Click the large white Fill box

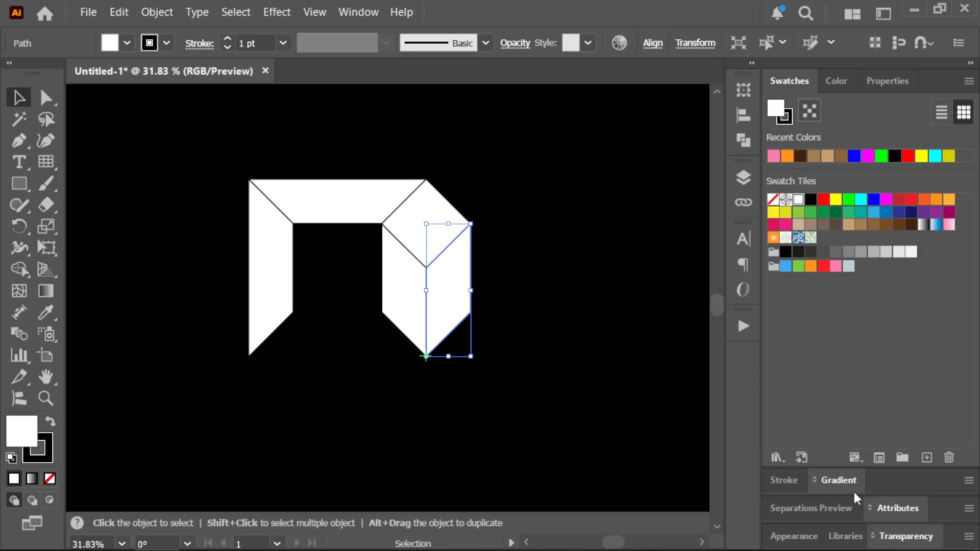pyautogui.click(x=21, y=431)
